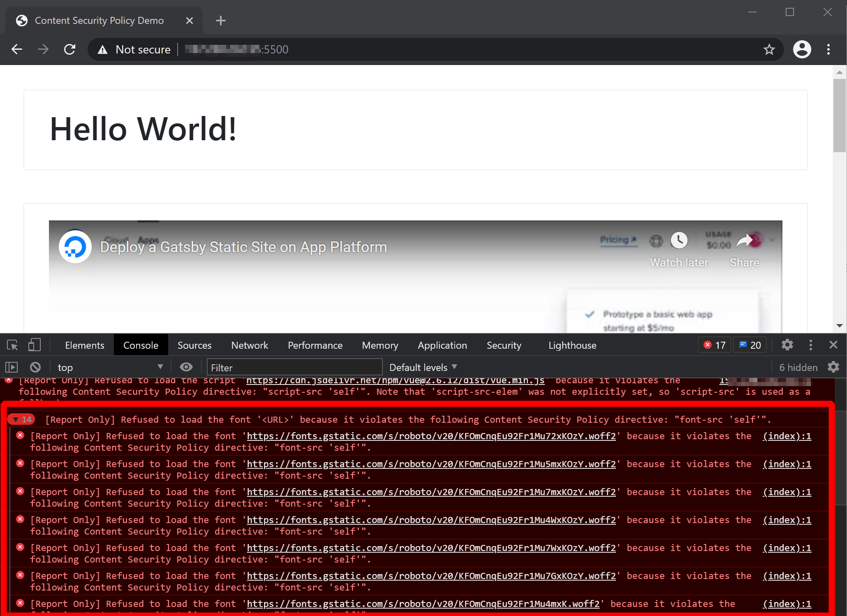Switch to the Memory tab
The height and width of the screenshot is (616, 847).
pos(380,345)
